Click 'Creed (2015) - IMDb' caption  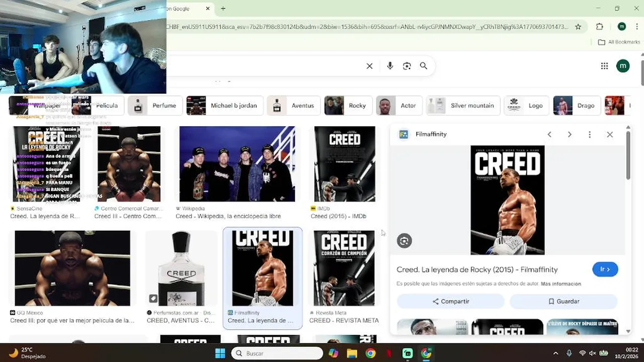[339, 216]
